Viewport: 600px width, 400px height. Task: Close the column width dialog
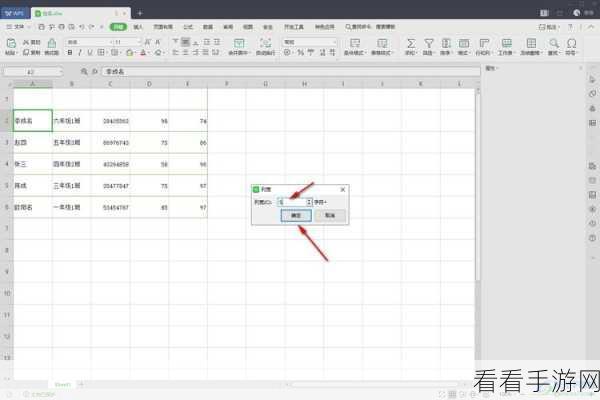[x=343, y=189]
